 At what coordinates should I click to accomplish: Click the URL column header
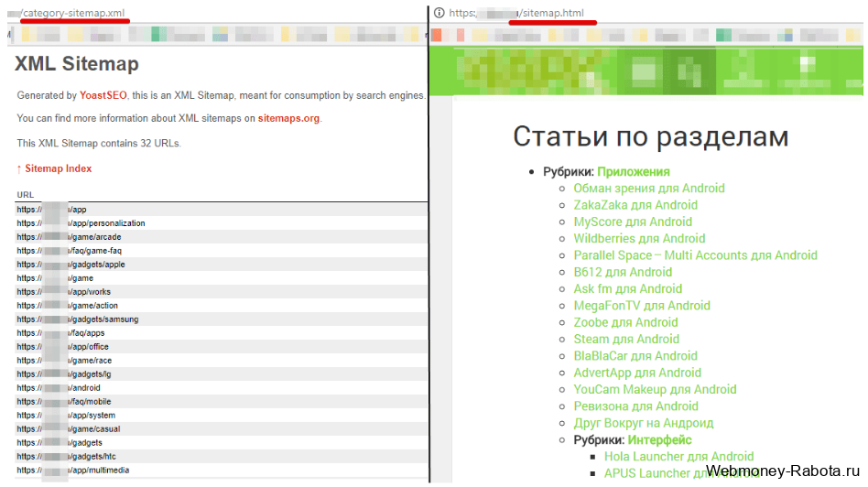click(26, 195)
